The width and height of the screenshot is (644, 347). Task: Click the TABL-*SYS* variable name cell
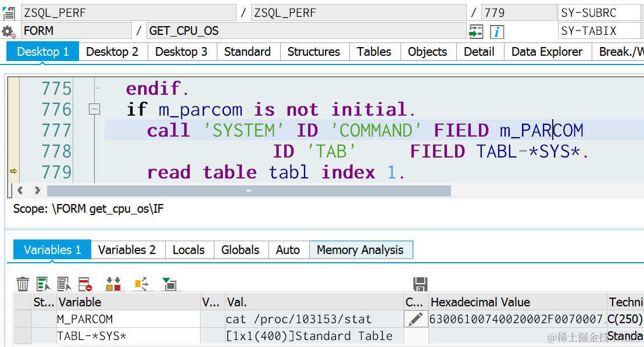[x=128, y=336]
